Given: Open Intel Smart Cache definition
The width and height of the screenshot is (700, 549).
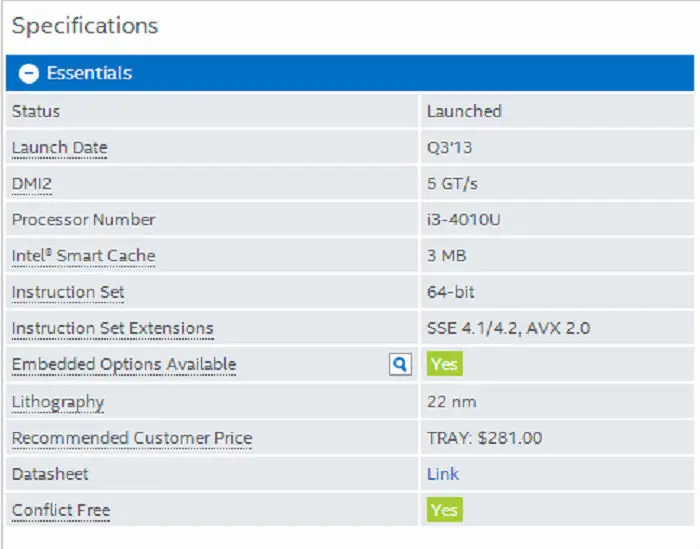Looking at the screenshot, I should click(83, 256).
